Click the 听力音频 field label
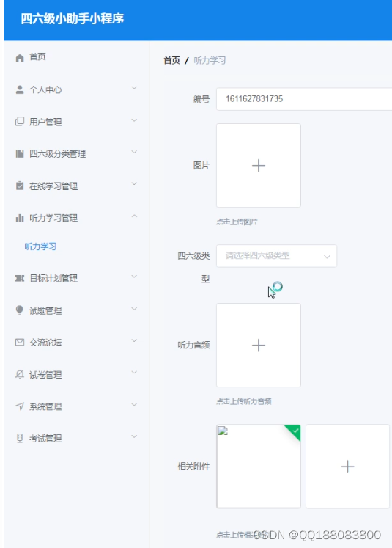The width and height of the screenshot is (392, 548). click(x=193, y=346)
